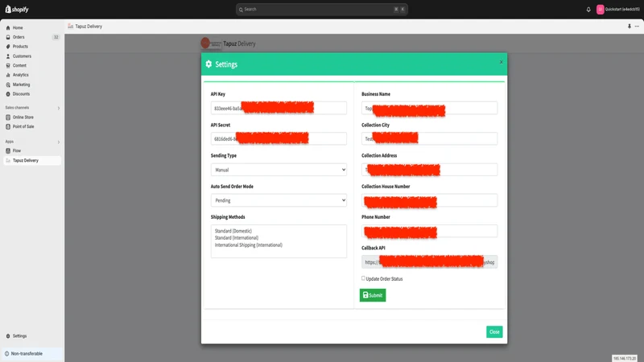Screen dimensions: 644x362
Task: Click the Content icon in sidebar
Action: pos(8,66)
